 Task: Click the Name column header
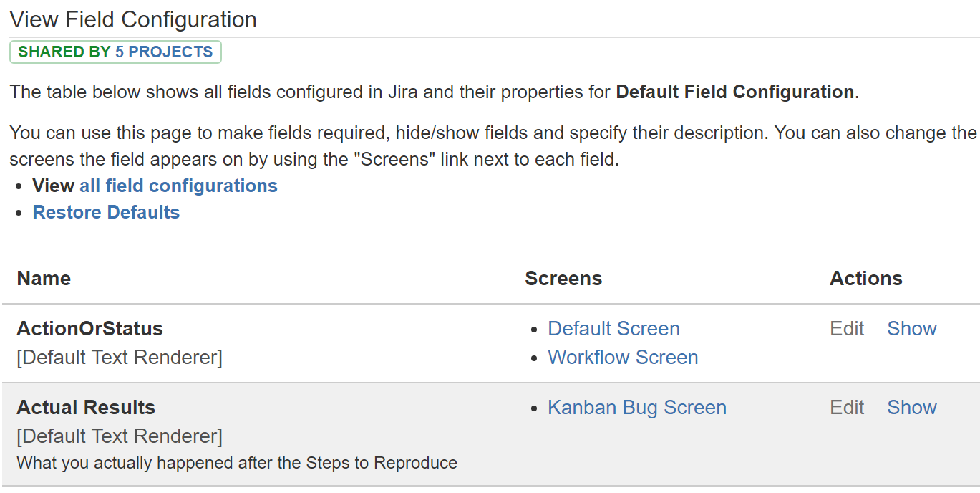44,279
